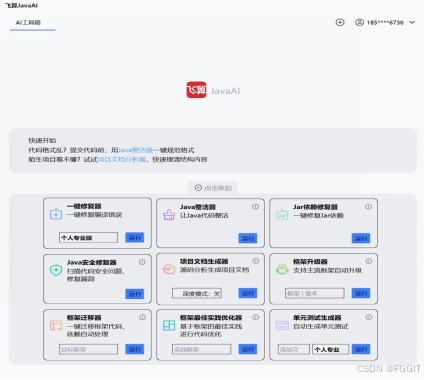Show info for 框架最佳实践优化器
The image size is (424, 380).
(x=256, y=317)
